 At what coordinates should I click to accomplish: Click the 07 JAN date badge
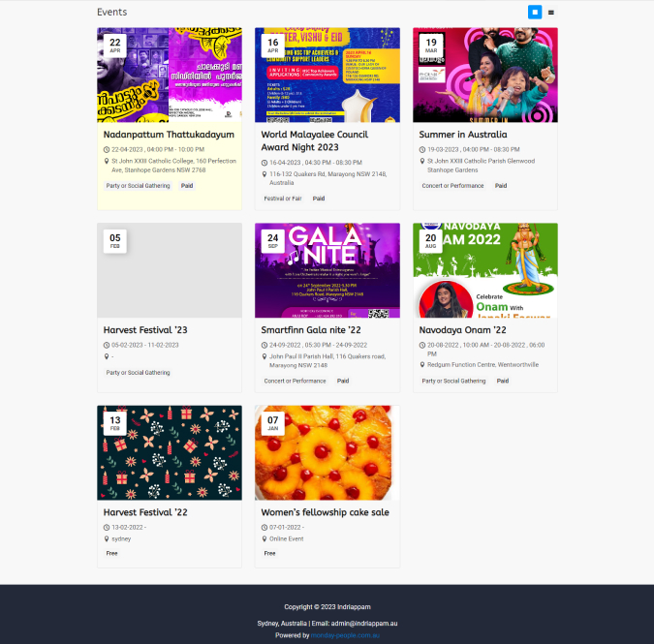coord(273,423)
